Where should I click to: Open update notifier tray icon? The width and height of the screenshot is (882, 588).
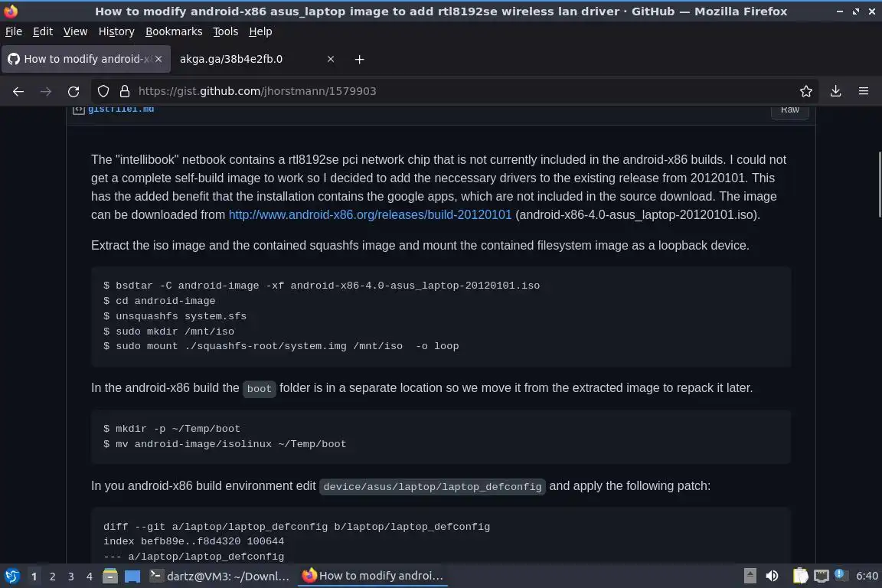tap(839, 574)
